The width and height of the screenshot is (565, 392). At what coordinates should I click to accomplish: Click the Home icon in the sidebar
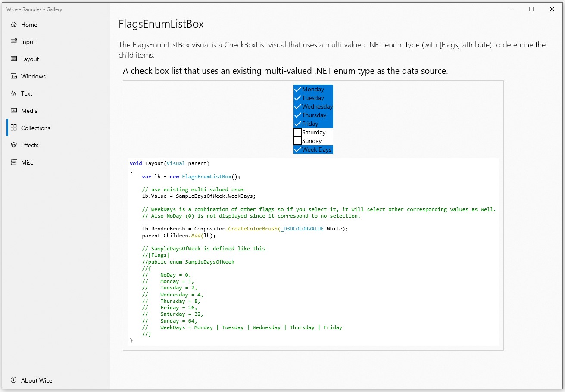14,25
